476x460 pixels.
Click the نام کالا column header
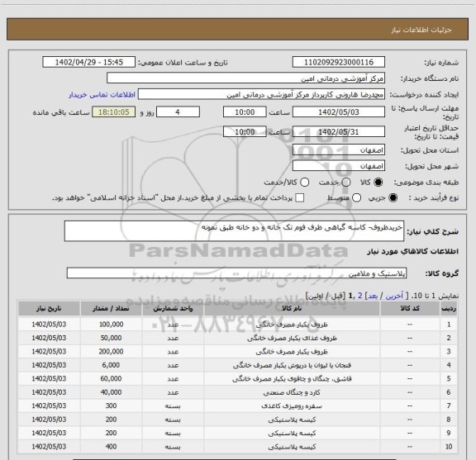click(292, 308)
